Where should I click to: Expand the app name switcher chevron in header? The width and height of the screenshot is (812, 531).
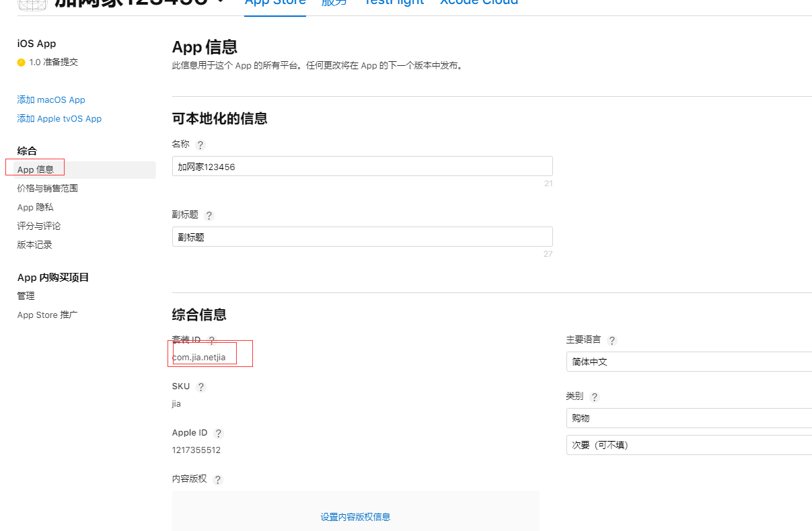221,2
